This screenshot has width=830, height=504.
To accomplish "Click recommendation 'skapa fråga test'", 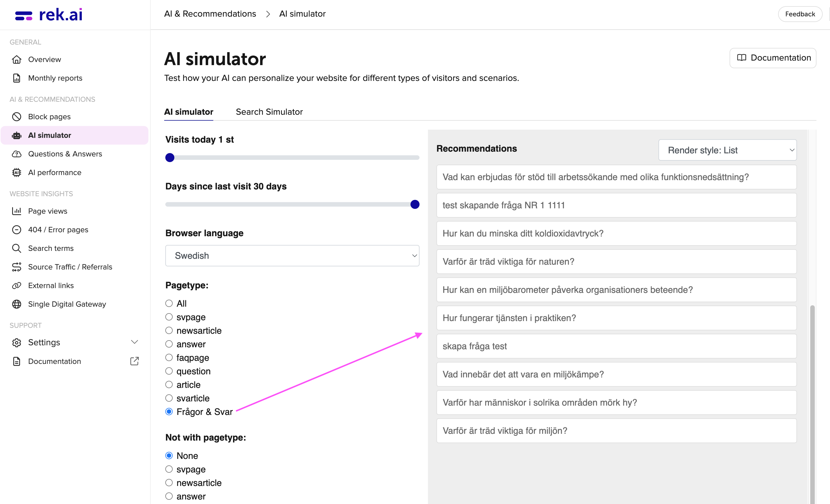I will [616, 346].
